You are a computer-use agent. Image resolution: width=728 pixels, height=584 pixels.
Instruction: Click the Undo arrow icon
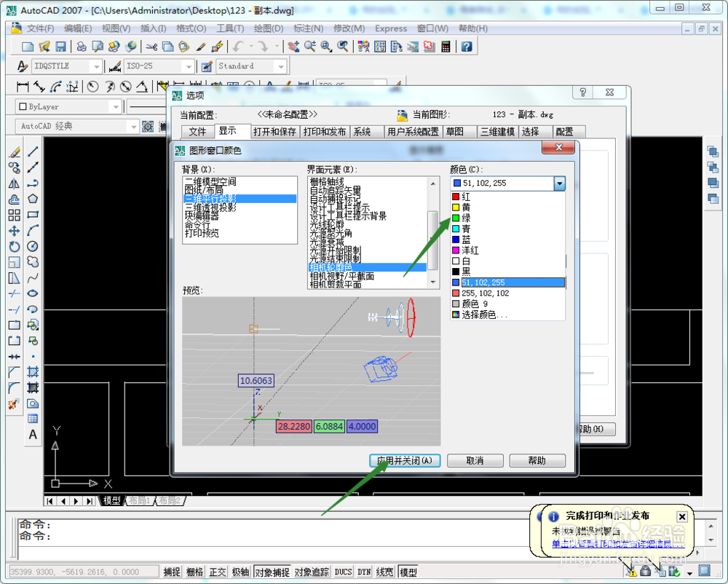tap(238, 47)
